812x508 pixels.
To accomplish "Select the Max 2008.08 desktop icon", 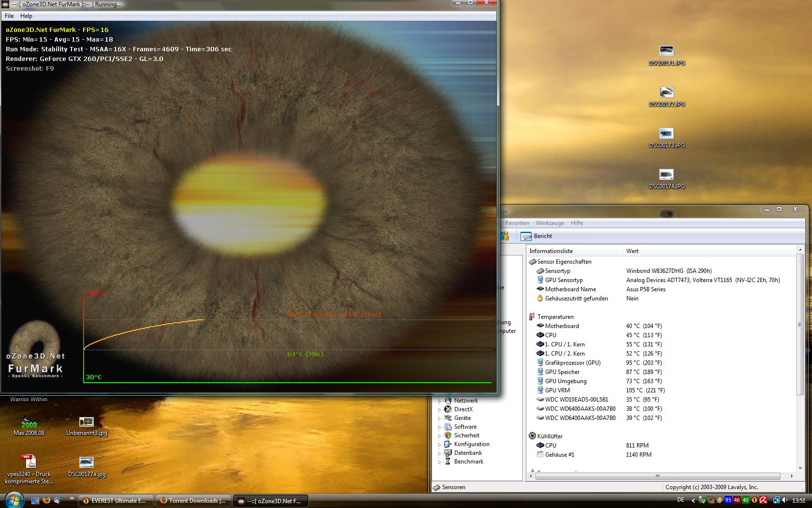I will pos(29,426).
